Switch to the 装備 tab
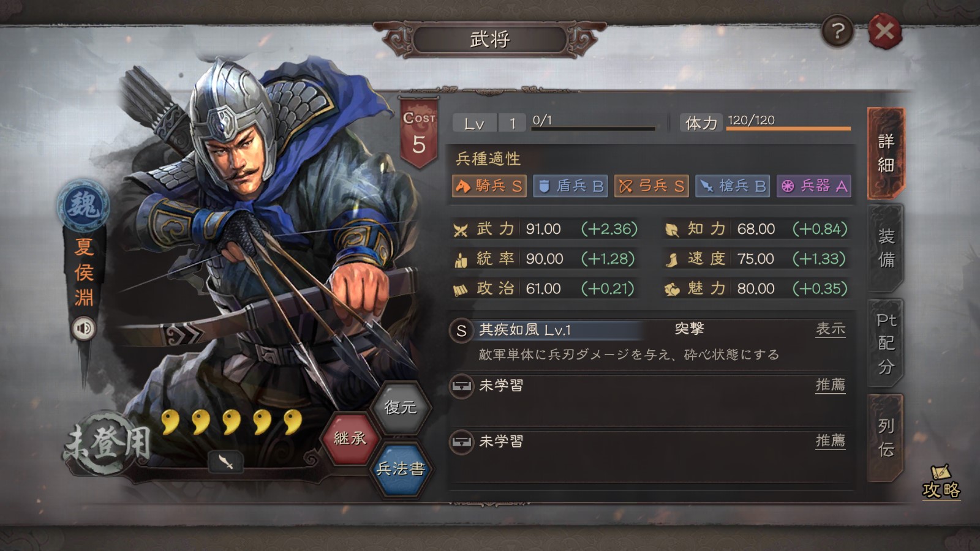The image size is (980, 551). 886,248
